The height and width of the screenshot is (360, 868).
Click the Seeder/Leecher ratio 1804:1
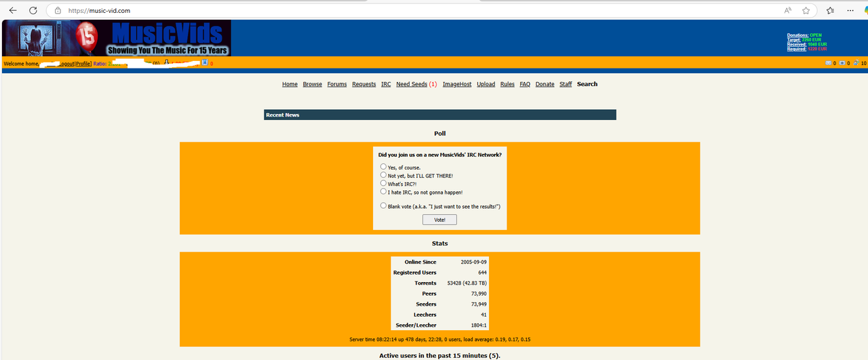coord(479,325)
